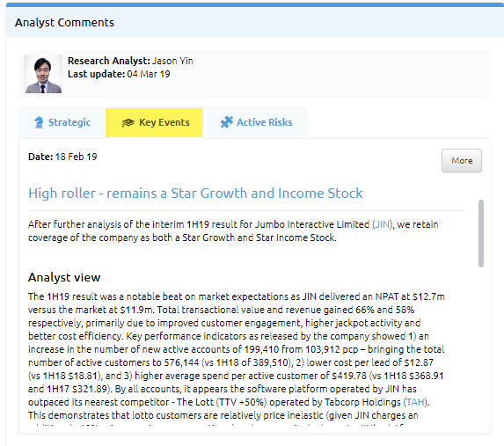
Task: Open the High roller article headline
Action: point(195,194)
